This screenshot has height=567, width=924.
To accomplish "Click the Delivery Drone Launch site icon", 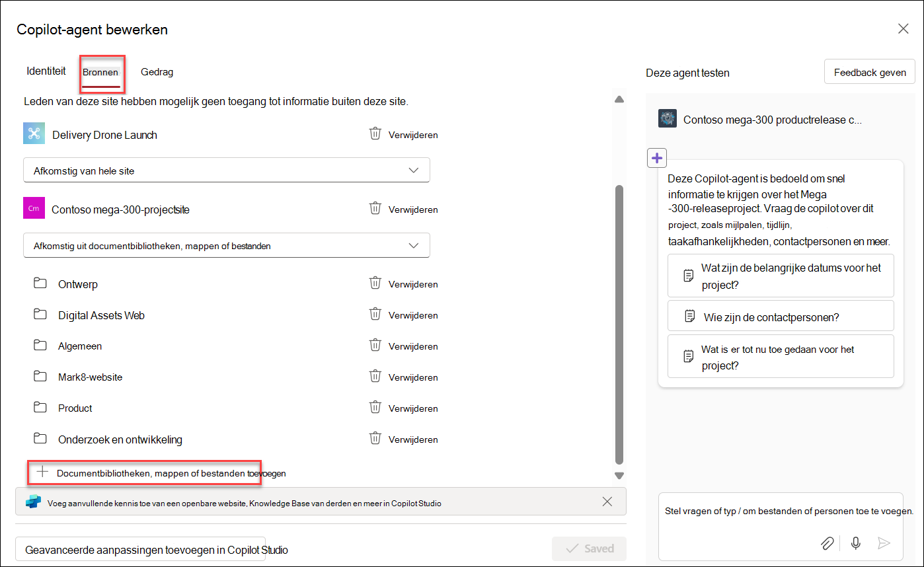I will click(34, 133).
